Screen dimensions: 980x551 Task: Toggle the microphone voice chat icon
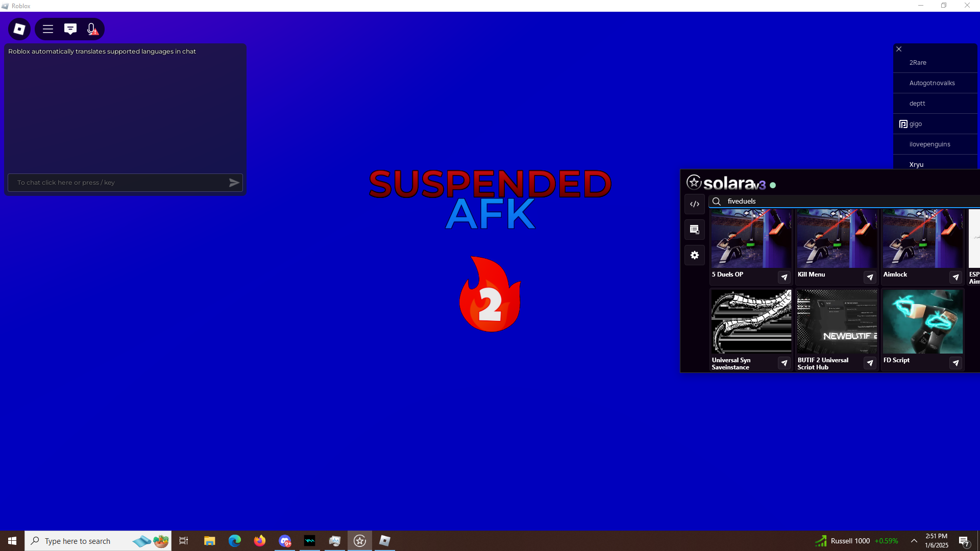[x=92, y=29]
